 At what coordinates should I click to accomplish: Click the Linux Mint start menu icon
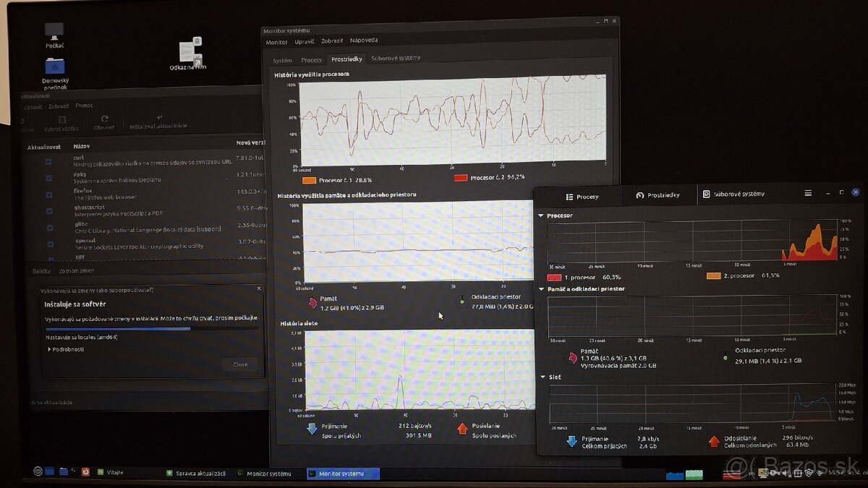[x=38, y=472]
